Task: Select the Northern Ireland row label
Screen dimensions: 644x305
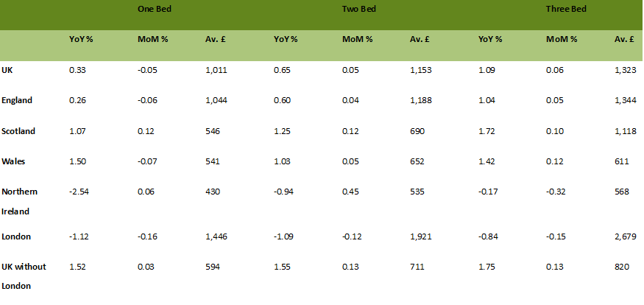Action: click(20, 201)
